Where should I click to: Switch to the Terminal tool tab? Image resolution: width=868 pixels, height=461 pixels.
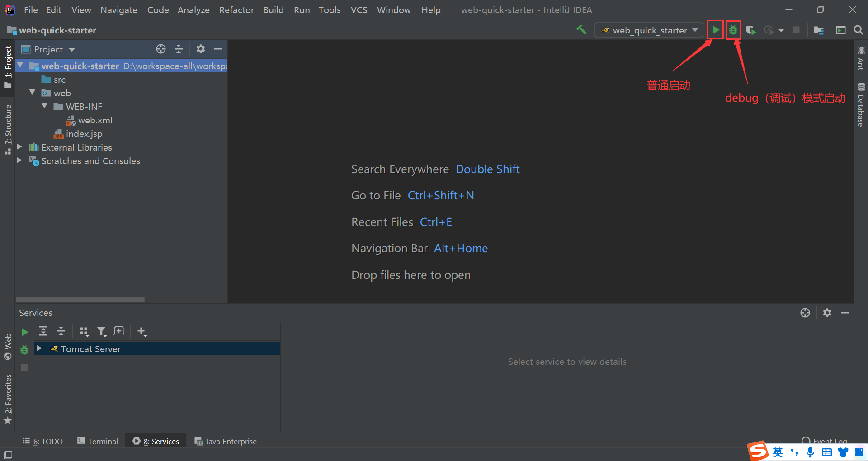[x=97, y=441]
